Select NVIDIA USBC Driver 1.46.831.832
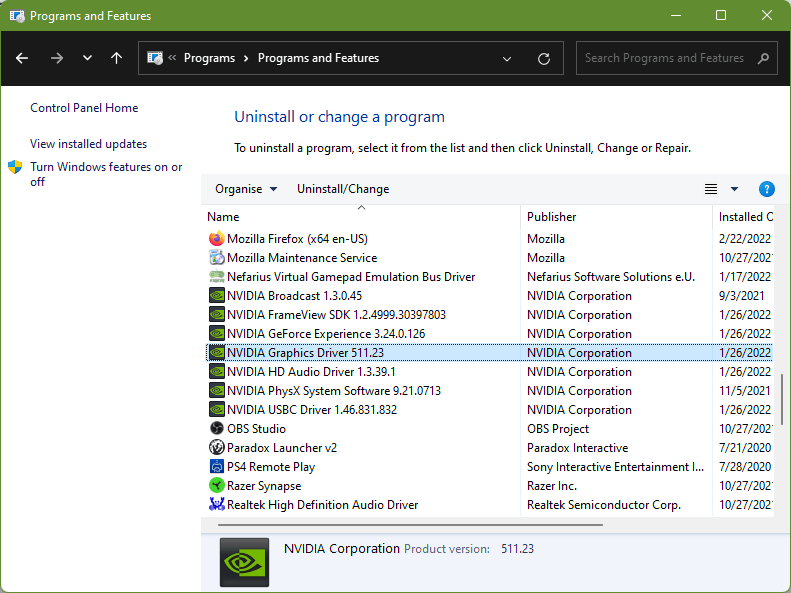Image resolution: width=791 pixels, height=593 pixels. point(312,409)
